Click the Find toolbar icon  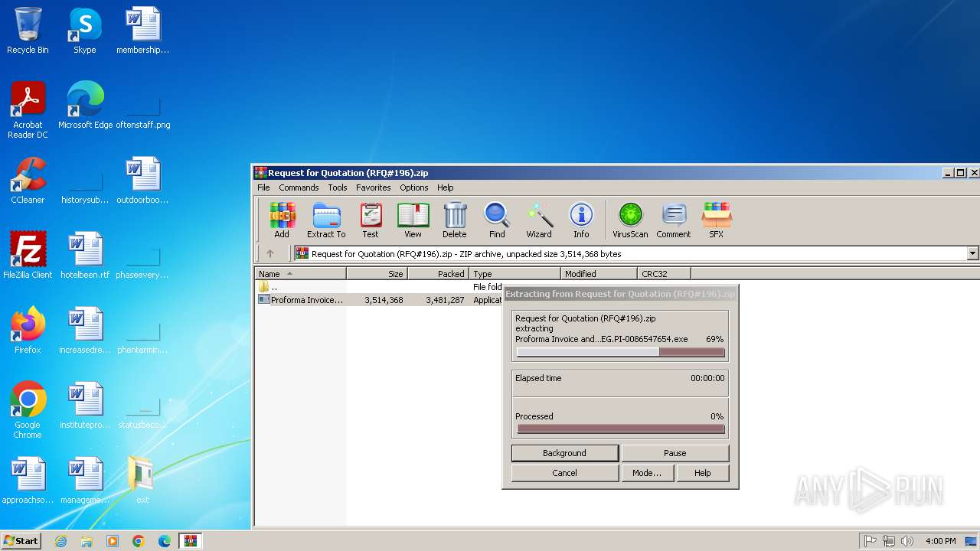point(497,220)
